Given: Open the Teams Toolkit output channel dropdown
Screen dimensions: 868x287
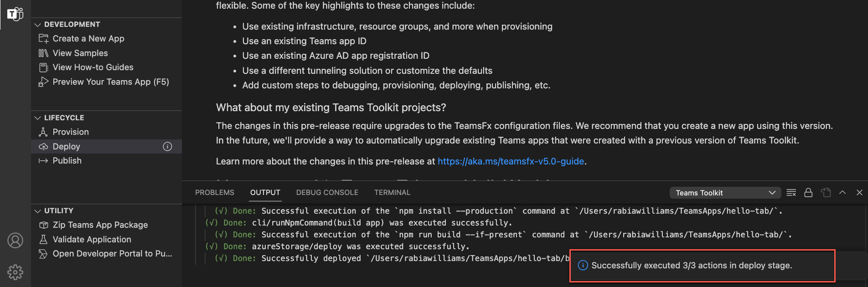Looking at the screenshot, I should coord(725,192).
